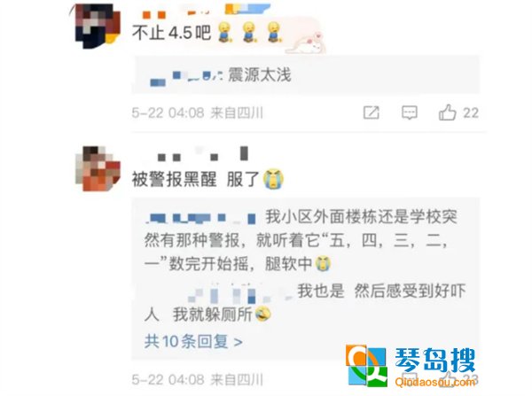Click the like count 22
532x396 pixels.
click(x=471, y=113)
